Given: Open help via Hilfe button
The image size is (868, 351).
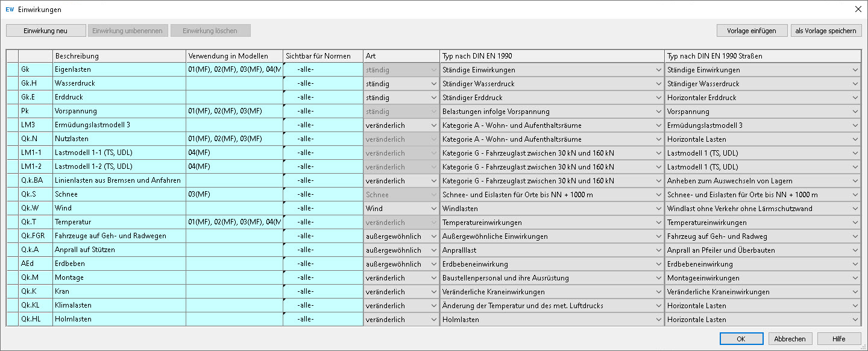Looking at the screenshot, I should tap(839, 339).
